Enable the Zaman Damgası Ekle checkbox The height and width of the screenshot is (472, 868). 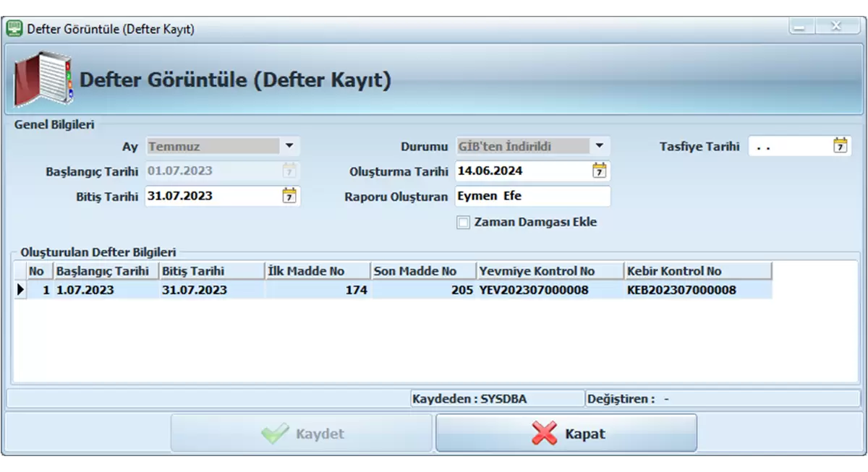464,223
